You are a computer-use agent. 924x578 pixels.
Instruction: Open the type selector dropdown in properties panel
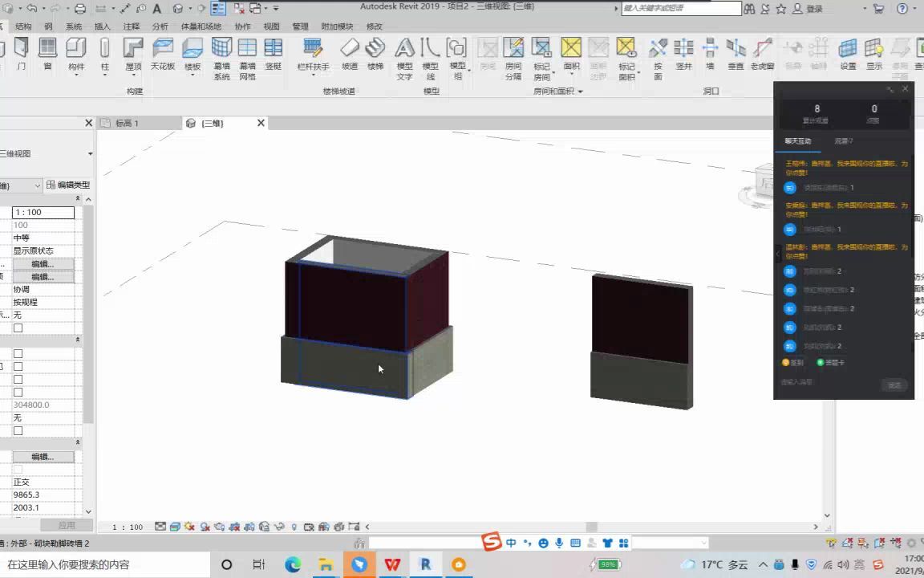point(37,185)
